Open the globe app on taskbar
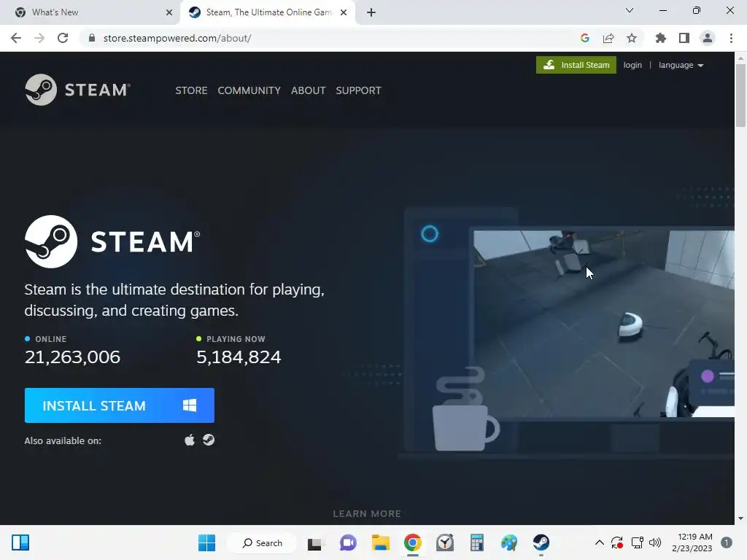 pos(508,542)
